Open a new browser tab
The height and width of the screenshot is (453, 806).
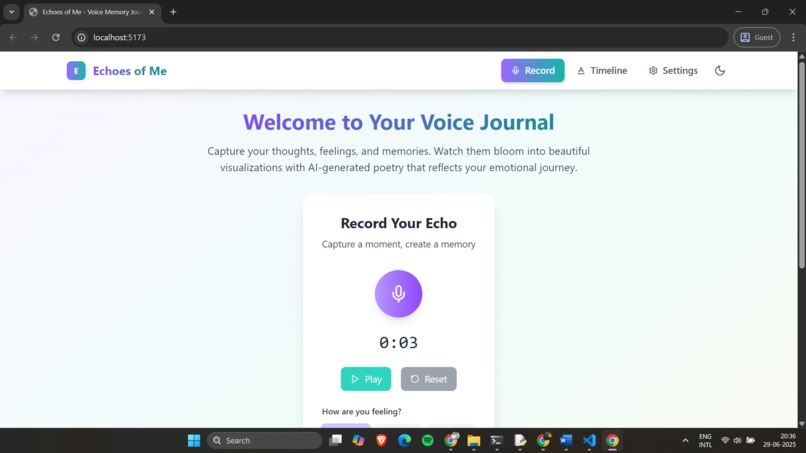[x=173, y=12]
